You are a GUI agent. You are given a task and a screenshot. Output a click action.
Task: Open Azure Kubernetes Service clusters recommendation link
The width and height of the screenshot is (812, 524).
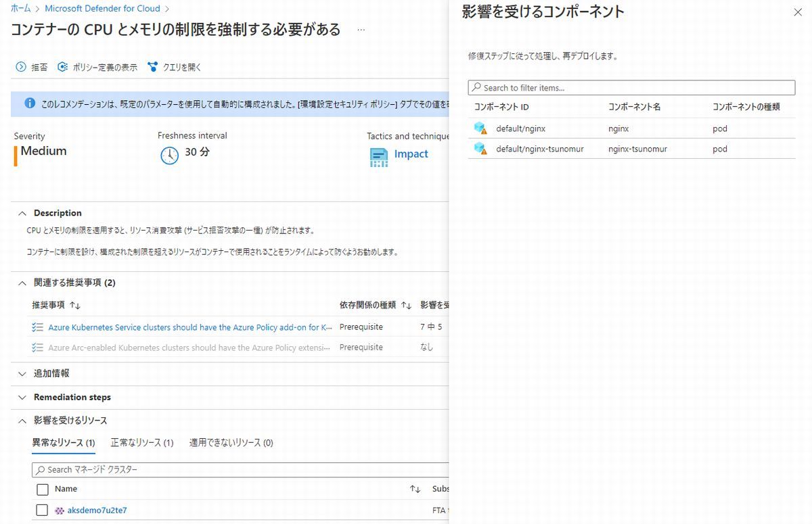point(190,327)
